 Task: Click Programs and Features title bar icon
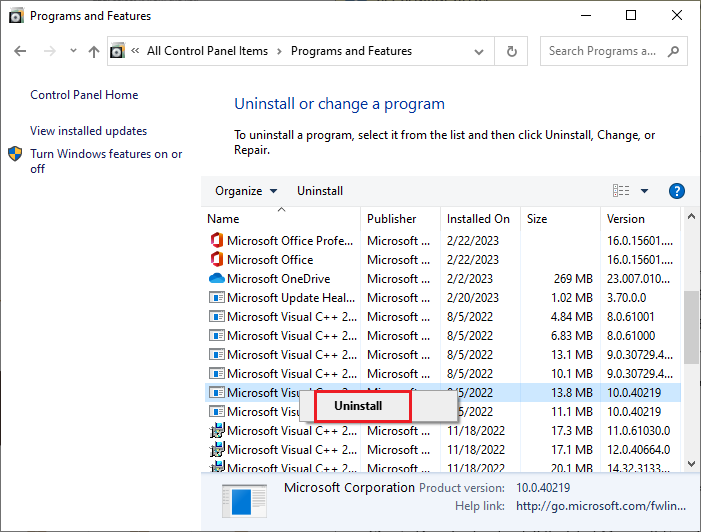[x=16, y=16]
